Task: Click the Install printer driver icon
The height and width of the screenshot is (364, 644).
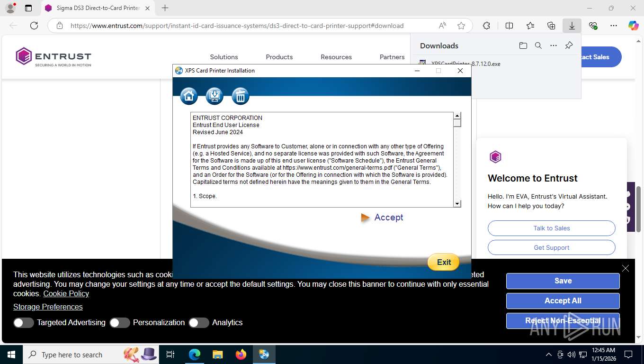Action: (215, 96)
